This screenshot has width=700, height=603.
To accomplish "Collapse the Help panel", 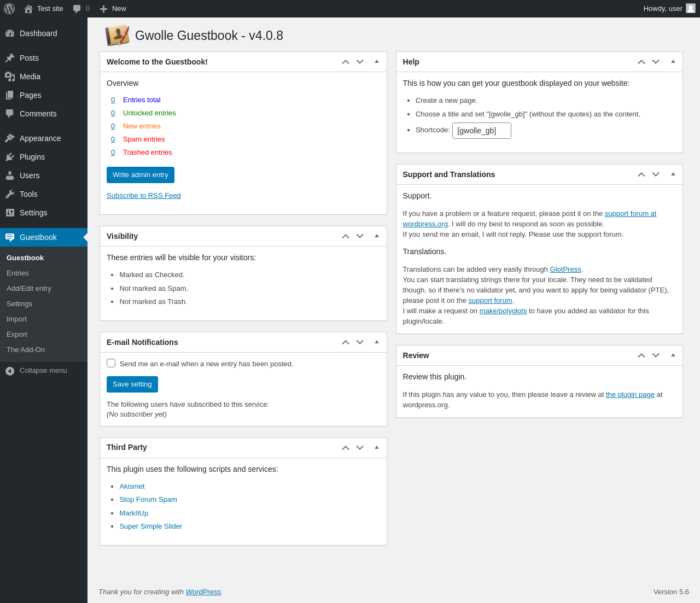I will click(x=673, y=62).
